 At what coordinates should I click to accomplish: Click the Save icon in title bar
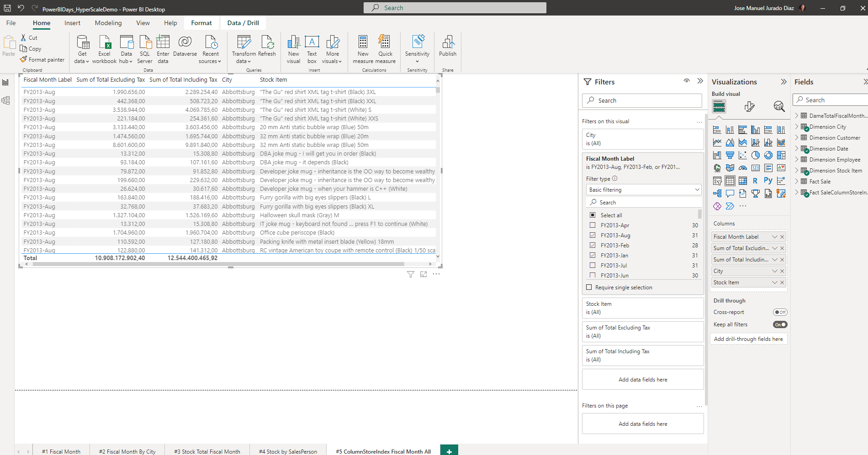[x=7, y=8]
